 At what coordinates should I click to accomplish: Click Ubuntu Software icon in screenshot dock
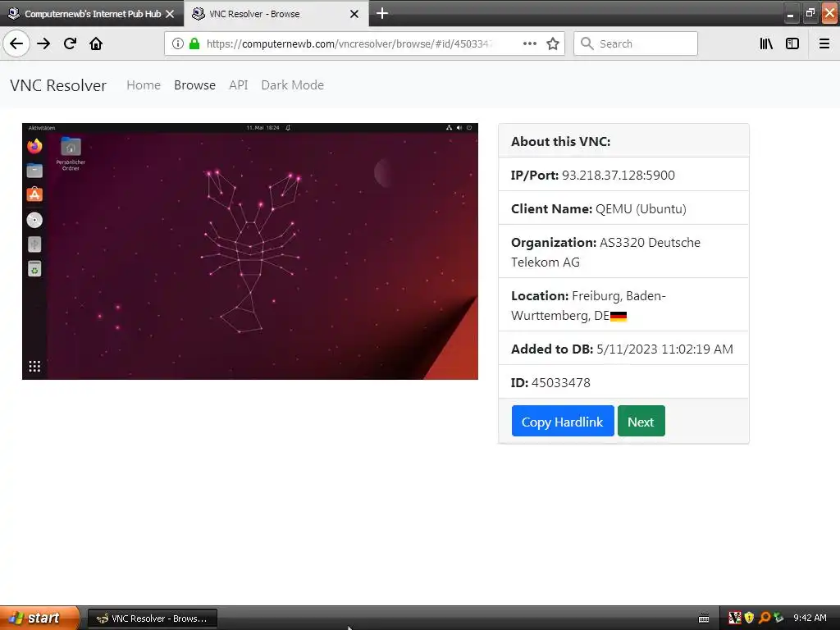34,194
